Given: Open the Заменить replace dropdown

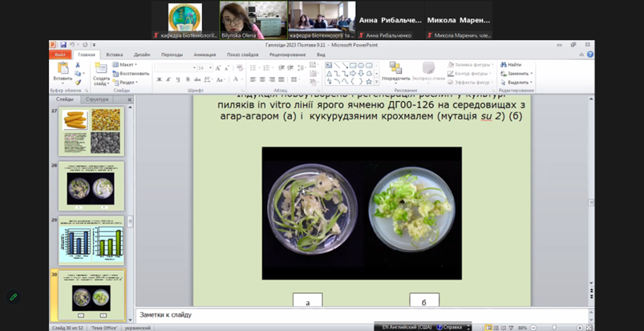Looking at the screenshot, I should (516, 74).
